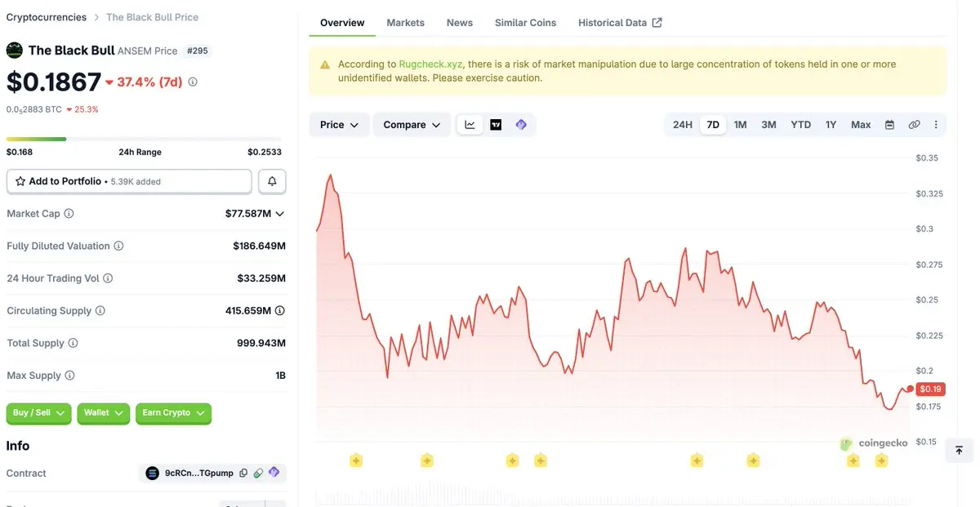Viewport: 980px width, 507px height.
Task: Open the Price dropdown
Action: (x=339, y=125)
